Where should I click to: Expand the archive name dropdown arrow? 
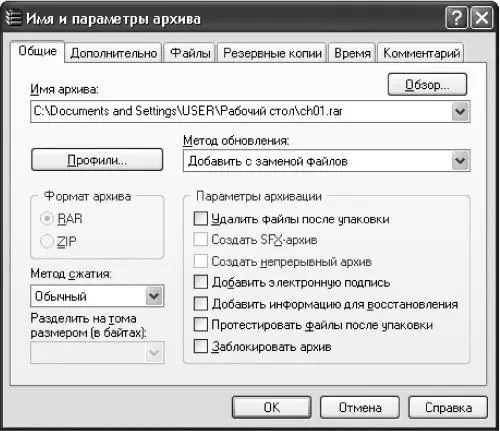pyautogui.click(x=460, y=111)
